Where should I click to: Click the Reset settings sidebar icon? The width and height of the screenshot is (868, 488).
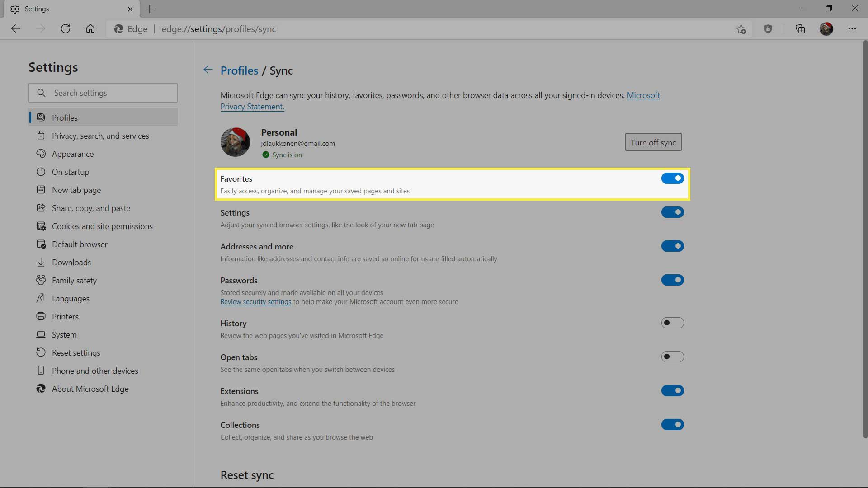click(41, 352)
